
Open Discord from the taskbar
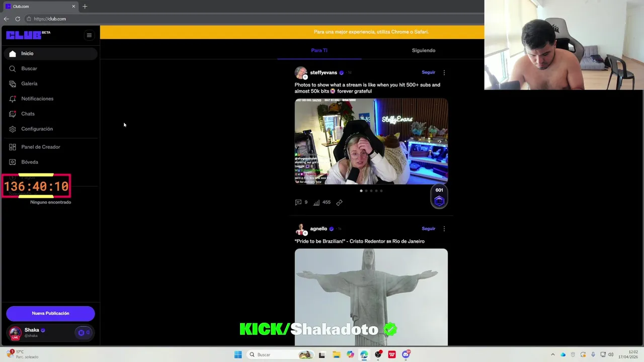(x=406, y=354)
